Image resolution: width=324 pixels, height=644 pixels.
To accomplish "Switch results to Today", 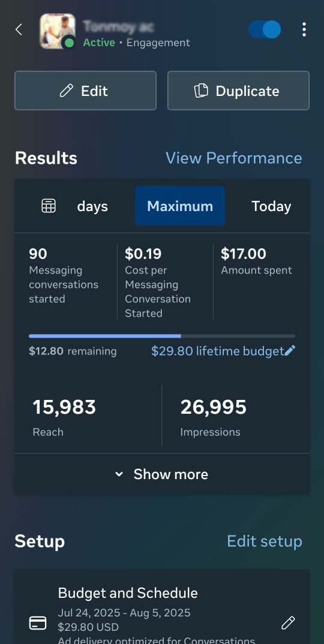I will pos(271,206).
